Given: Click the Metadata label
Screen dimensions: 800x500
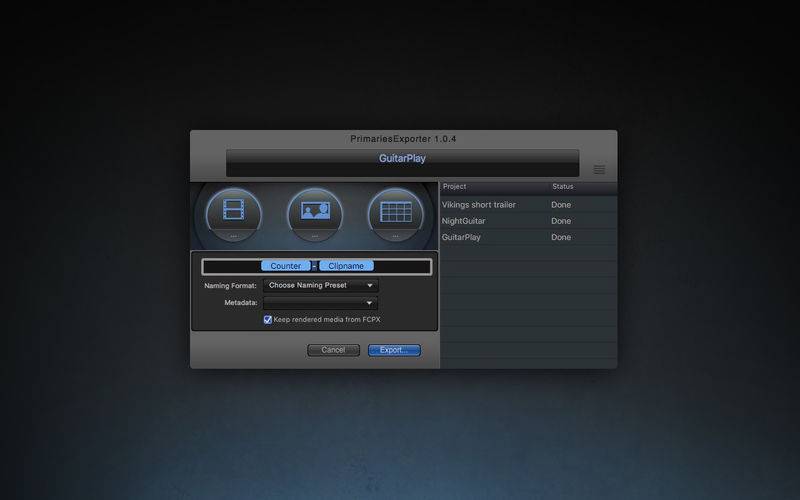Looking at the screenshot, I should click(x=241, y=303).
